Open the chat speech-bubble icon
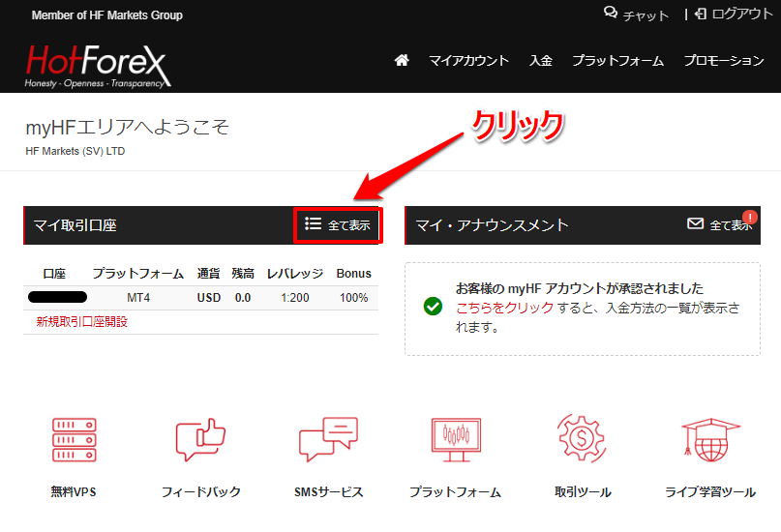Viewport: 781px width, 532px height. click(x=610, y=13)
